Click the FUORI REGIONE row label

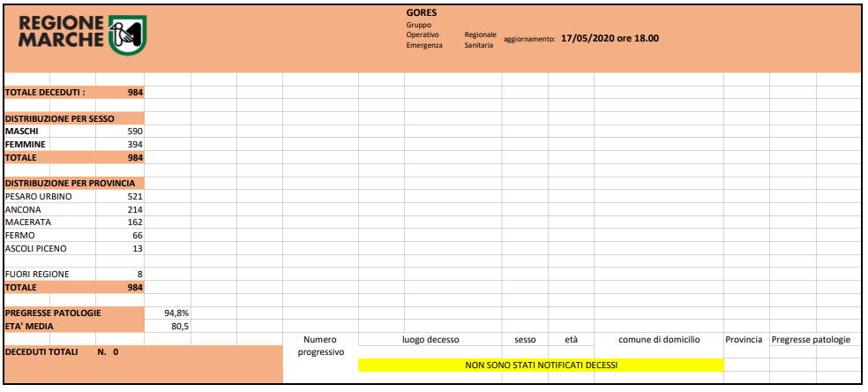tap(37, 274)
